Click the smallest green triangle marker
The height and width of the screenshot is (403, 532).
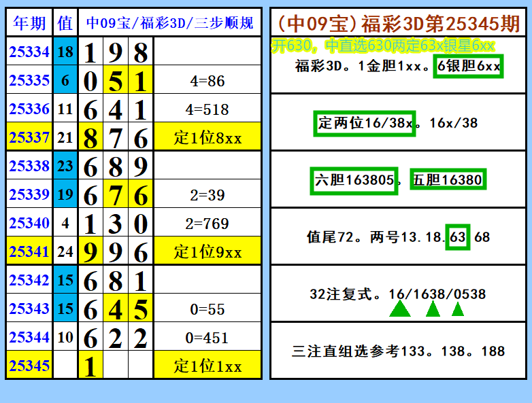pyautogui.click(x=458, y=309)
